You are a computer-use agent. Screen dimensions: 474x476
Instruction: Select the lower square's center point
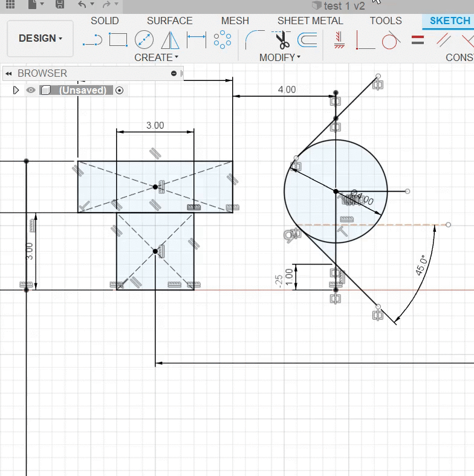coord(155,251)
